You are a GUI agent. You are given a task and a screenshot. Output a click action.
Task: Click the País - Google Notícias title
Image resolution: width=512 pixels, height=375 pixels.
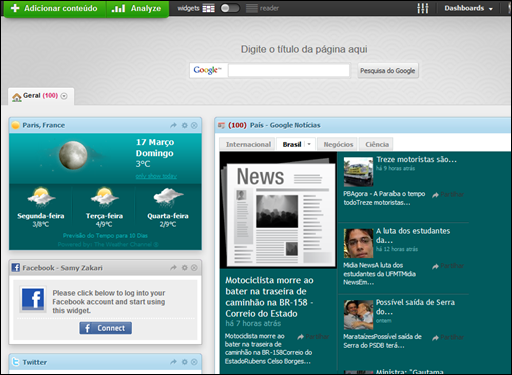(x=285, y=125)
